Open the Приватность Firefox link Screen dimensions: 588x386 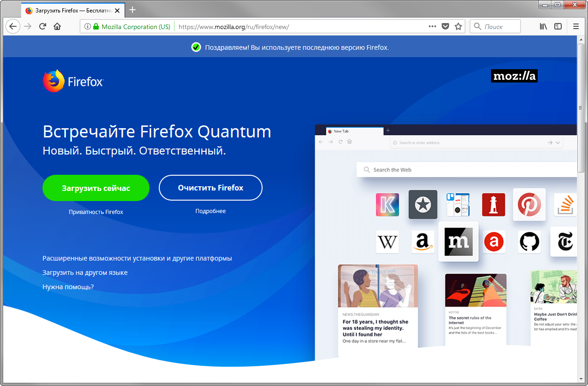point(96,212)
